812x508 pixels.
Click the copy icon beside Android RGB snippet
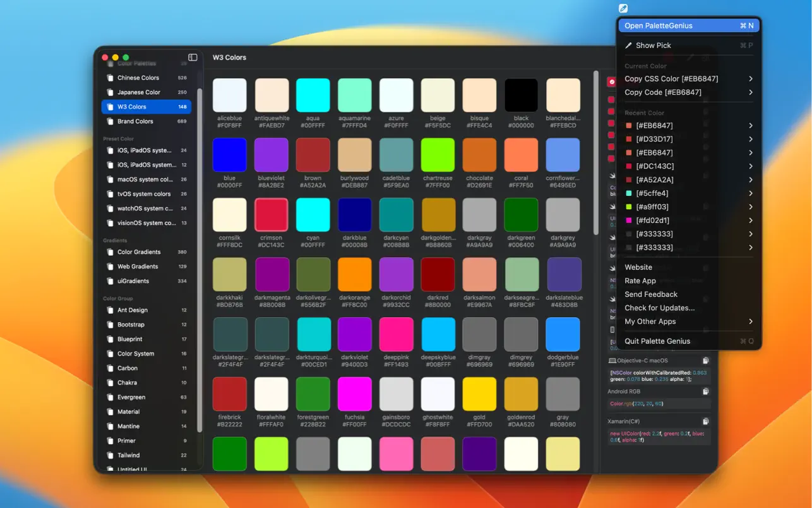[x=705, y=391]
